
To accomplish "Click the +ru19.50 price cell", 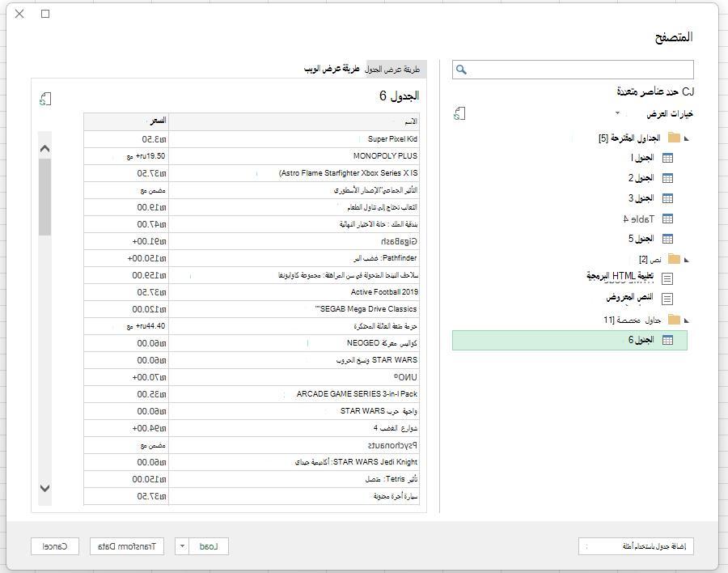I will [126, 156].
